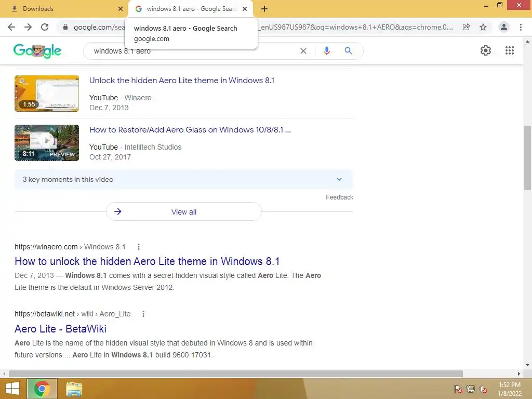Open network status tray icon

click(471, 389)
